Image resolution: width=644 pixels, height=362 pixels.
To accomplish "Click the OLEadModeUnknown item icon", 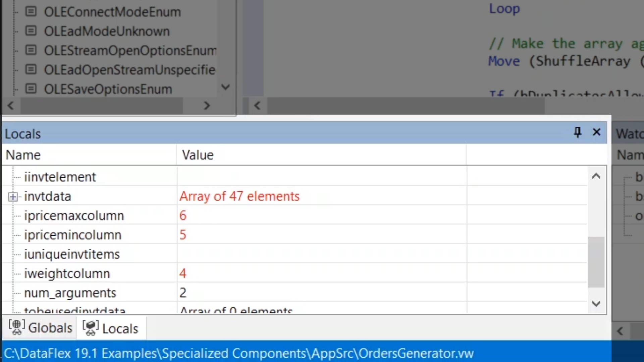I will pos(31,31).
